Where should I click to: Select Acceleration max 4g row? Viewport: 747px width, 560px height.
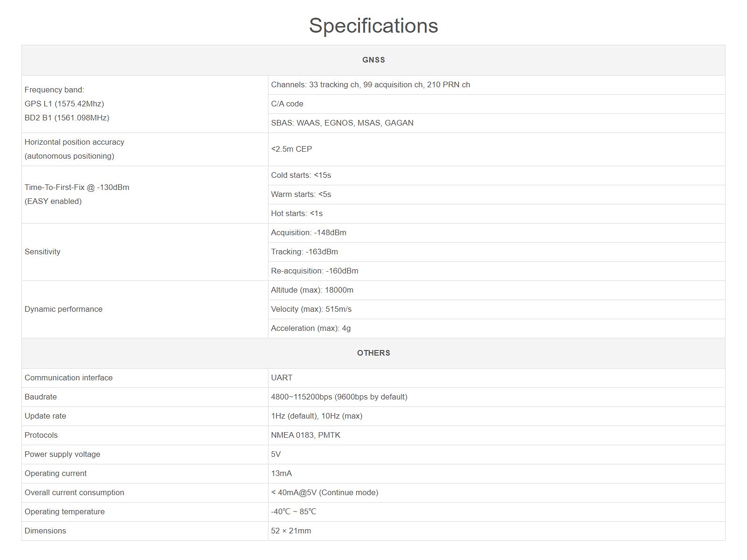(496, 329)
